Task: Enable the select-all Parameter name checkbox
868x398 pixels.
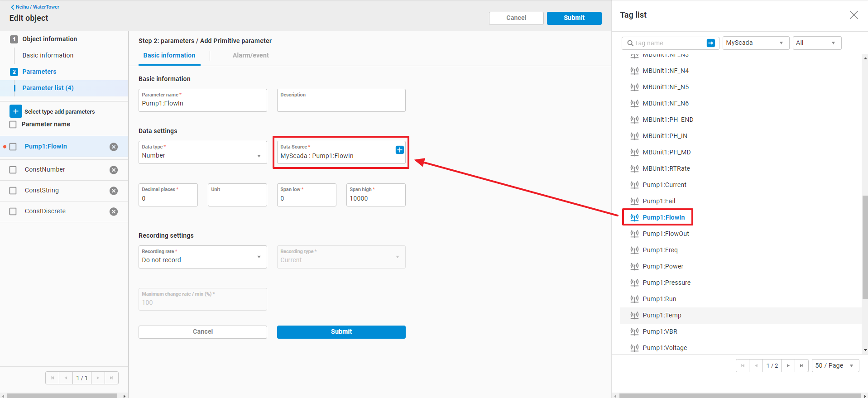Action: pos(13,125)
